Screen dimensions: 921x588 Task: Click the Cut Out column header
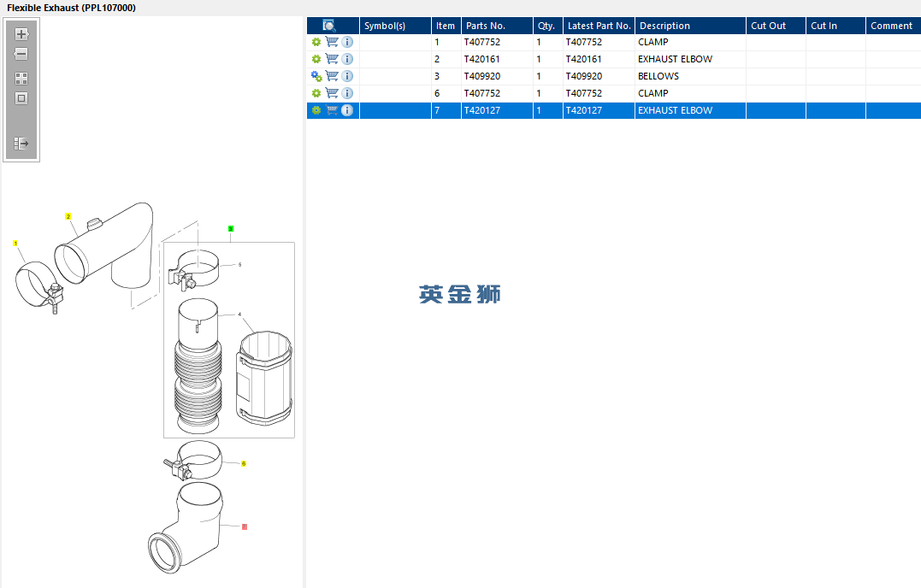(776, 26)
